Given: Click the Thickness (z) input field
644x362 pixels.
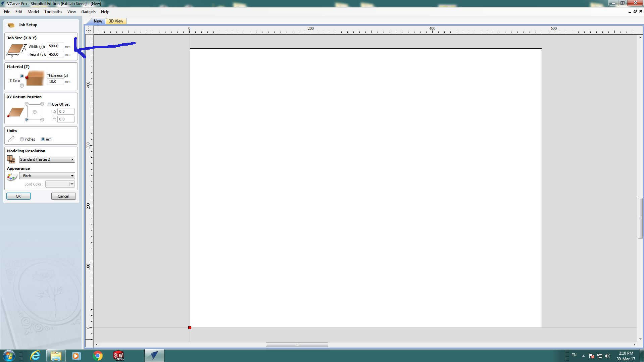Looking at the screenshot, I should point(55,82).
